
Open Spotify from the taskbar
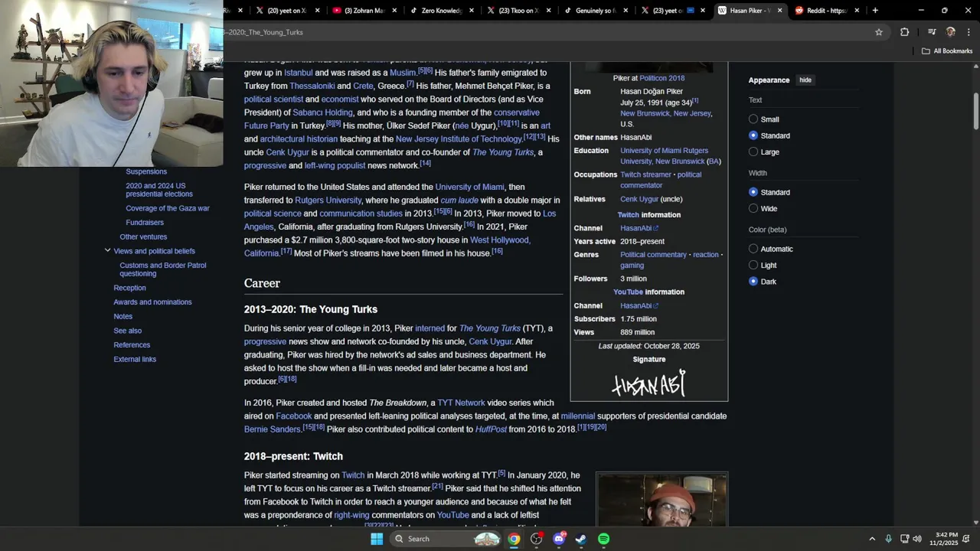pos(603,539)
